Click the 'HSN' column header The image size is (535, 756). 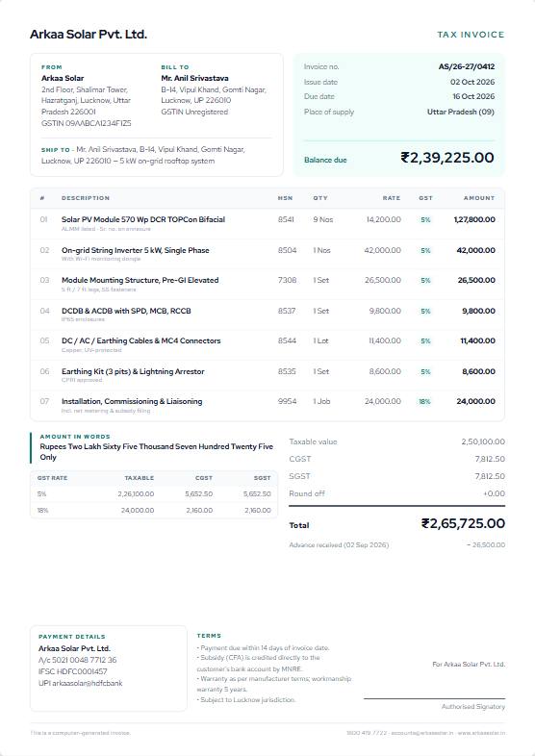click(285, 198)
